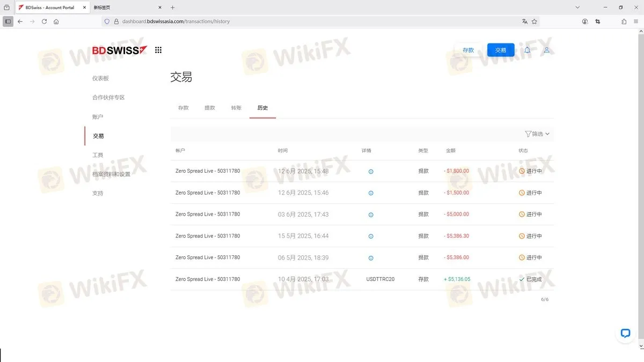The image size is (644, 362).
Task: Click the translate page icon in address bar
Action: (x=524, y=21)
